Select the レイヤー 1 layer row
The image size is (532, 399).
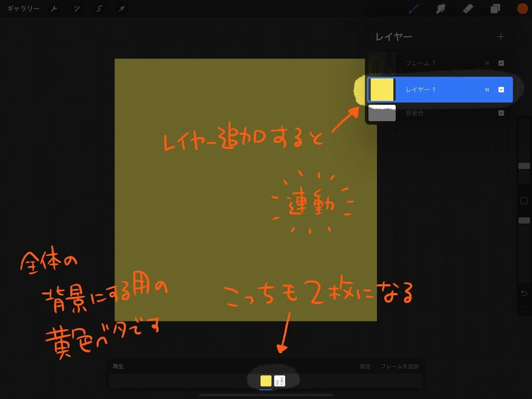[440, 90]
